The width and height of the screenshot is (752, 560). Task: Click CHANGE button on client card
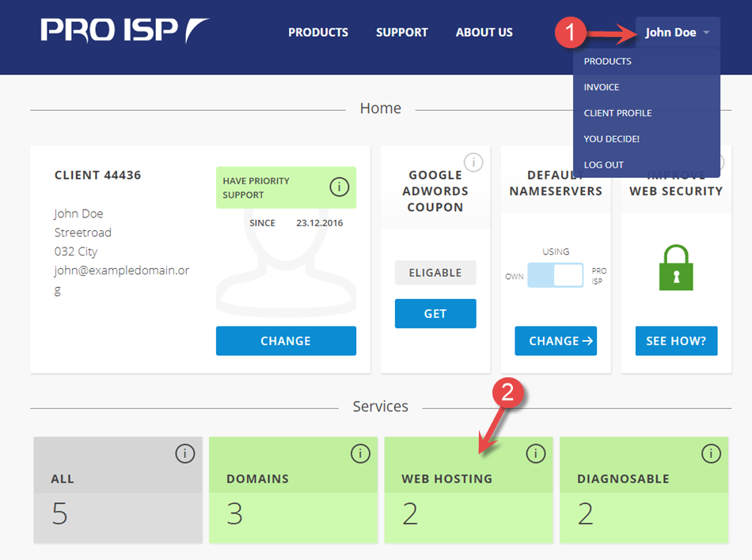pyautogui.click(x=286, y=341)
